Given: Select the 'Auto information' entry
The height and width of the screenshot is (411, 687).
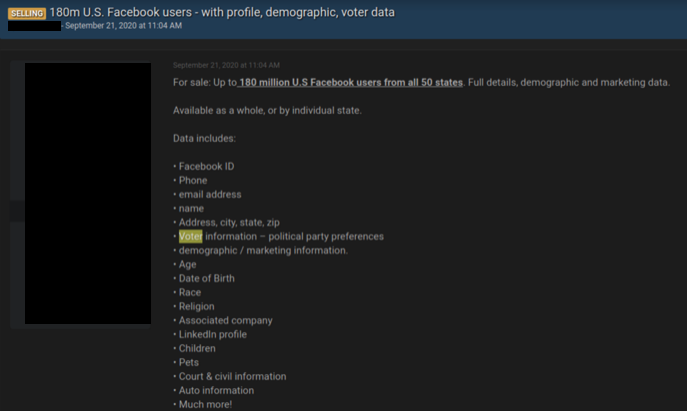Looking at the screenshot, I should [216, 391].
